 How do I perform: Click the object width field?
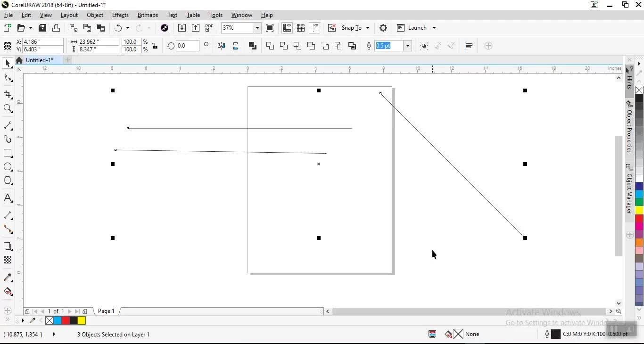tap(99, 42)
